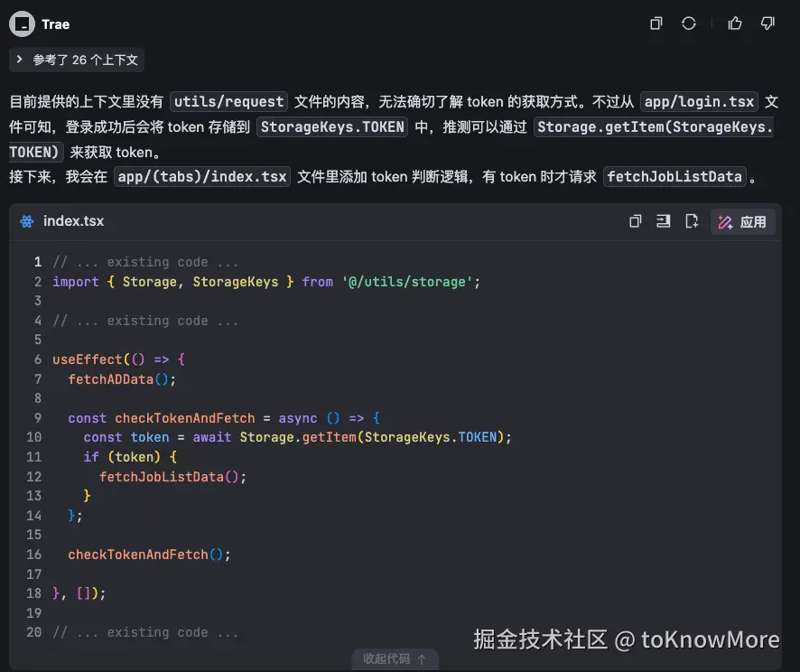Expand the 参考了 26 个上下文 section
This screenshot has height=672, width=800.
76,60
